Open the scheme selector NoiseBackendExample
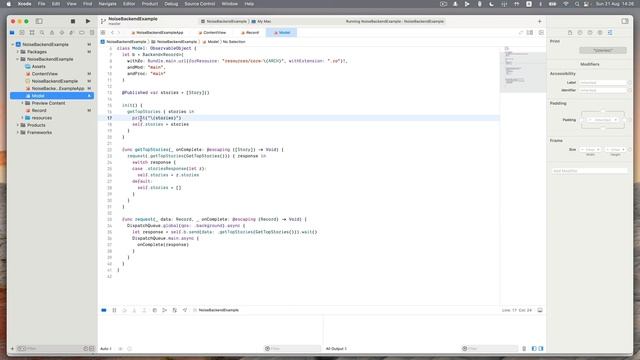The image size is (640, 360). [x=224, y=21]
